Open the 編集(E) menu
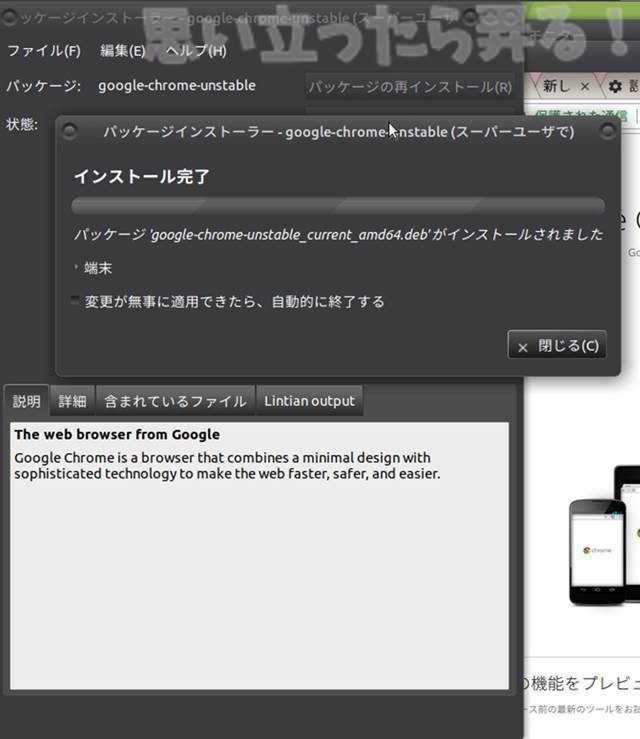This screenshot has height=739, width=640. click(x=123, y=50)
